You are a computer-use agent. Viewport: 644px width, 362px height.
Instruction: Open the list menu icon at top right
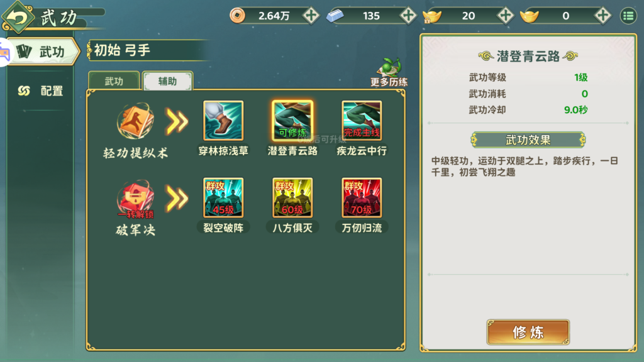(628, 16)
